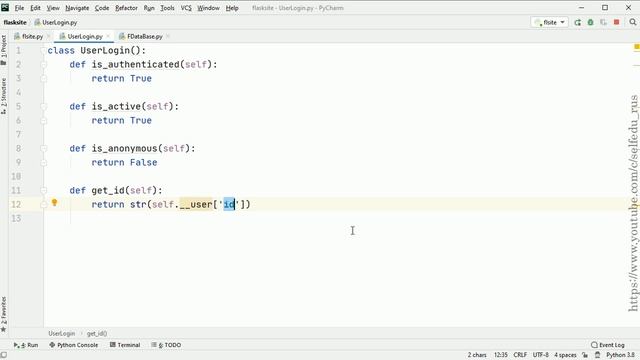The width and height of the screenshot is (640, 360).
Task: Open the Window menu
Action: (208, 8)
